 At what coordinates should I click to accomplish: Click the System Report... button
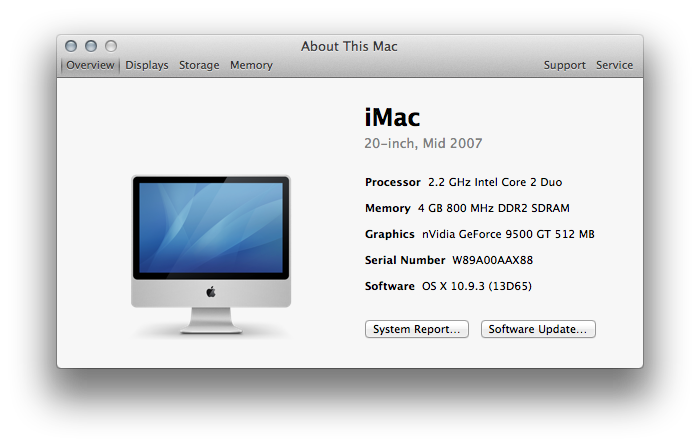point(417,329)
